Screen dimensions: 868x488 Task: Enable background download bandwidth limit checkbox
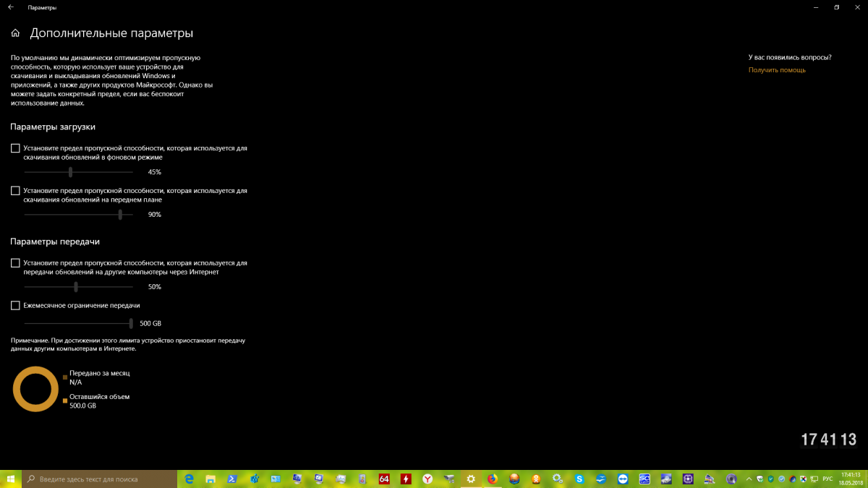pyautogui.click(x=15, y=148)
